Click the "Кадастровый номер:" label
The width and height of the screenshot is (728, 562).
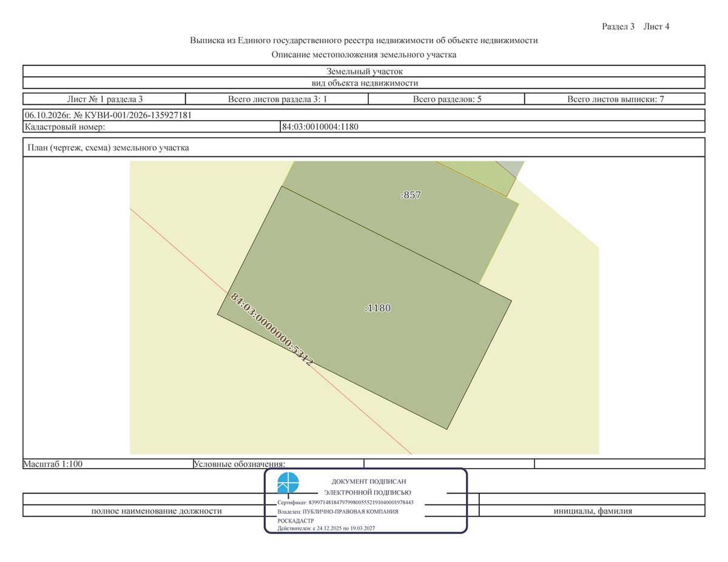click(x=65, y=127)
